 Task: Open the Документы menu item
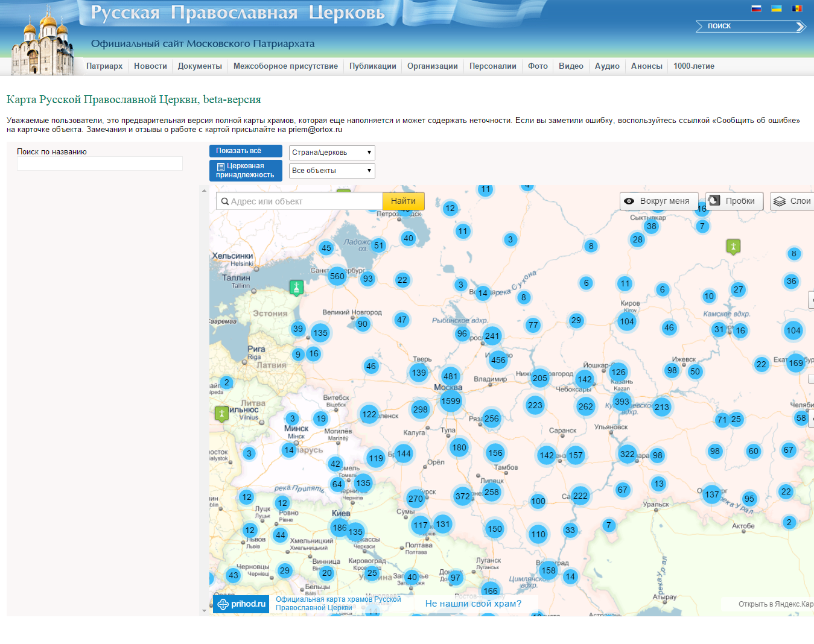[200, 66]
